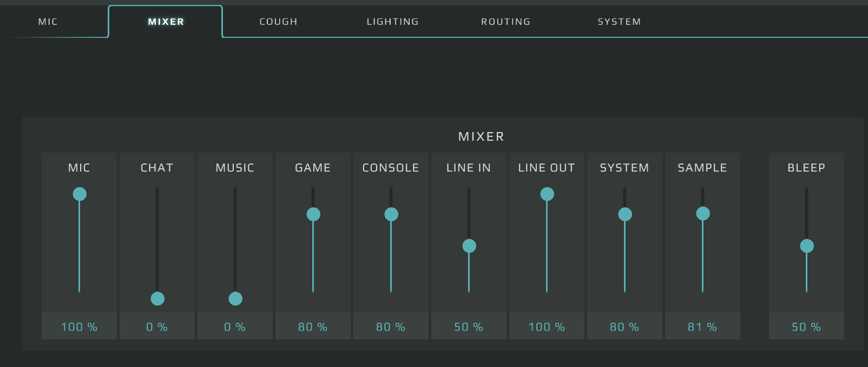Click the BLEEP volume slider knob
868x367 pixels.
coord(807,246)
